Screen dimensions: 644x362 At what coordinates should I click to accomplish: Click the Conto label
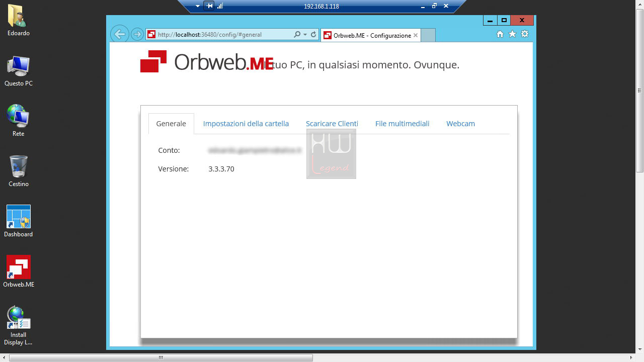coord(169,150)
